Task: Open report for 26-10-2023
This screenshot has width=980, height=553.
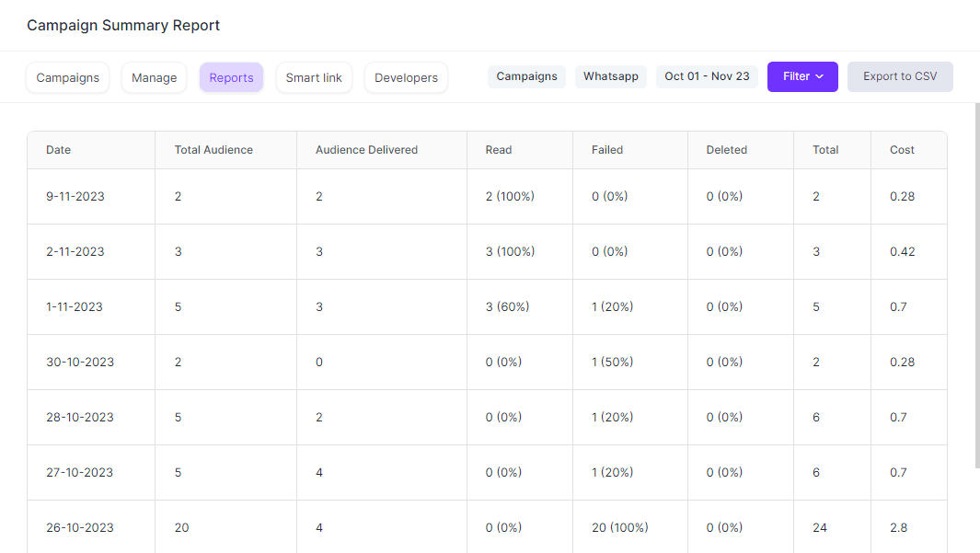Action: tap(78, 527)
